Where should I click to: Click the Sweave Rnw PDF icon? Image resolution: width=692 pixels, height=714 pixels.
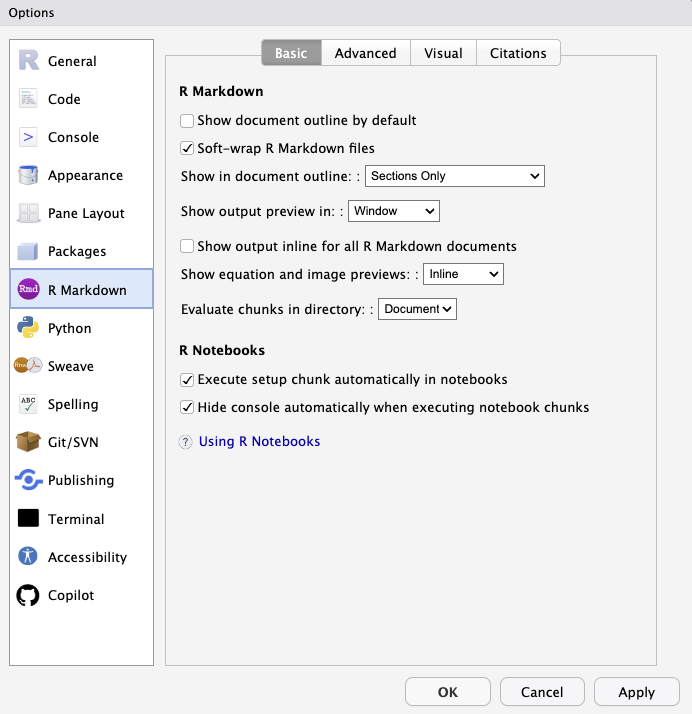coord(28,365)
